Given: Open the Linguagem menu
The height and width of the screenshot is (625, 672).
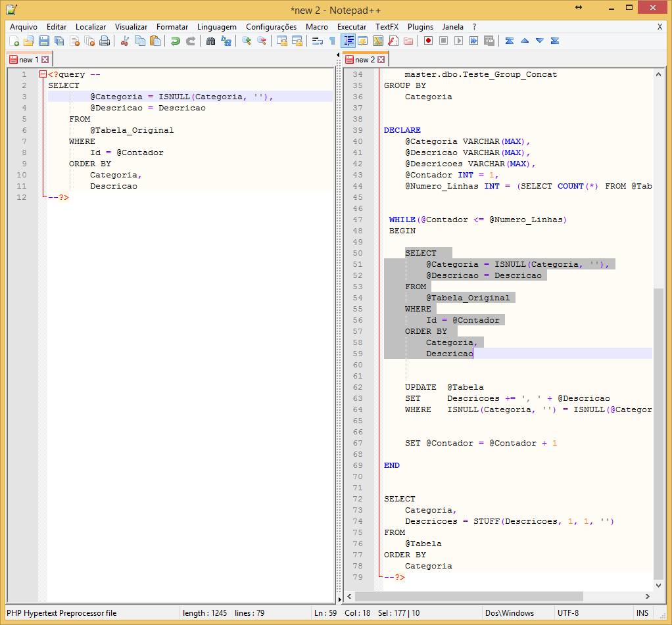Looking at the screenshot, I should pyautogui.click(x=217, y=26).
